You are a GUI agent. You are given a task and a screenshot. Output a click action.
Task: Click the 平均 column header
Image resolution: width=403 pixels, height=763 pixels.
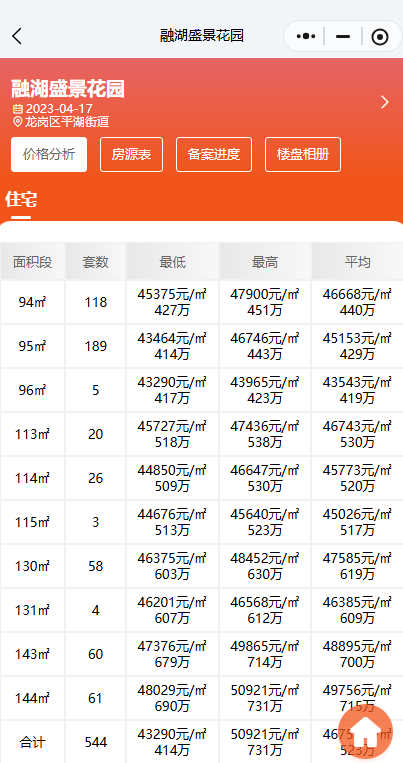(358, 262)
